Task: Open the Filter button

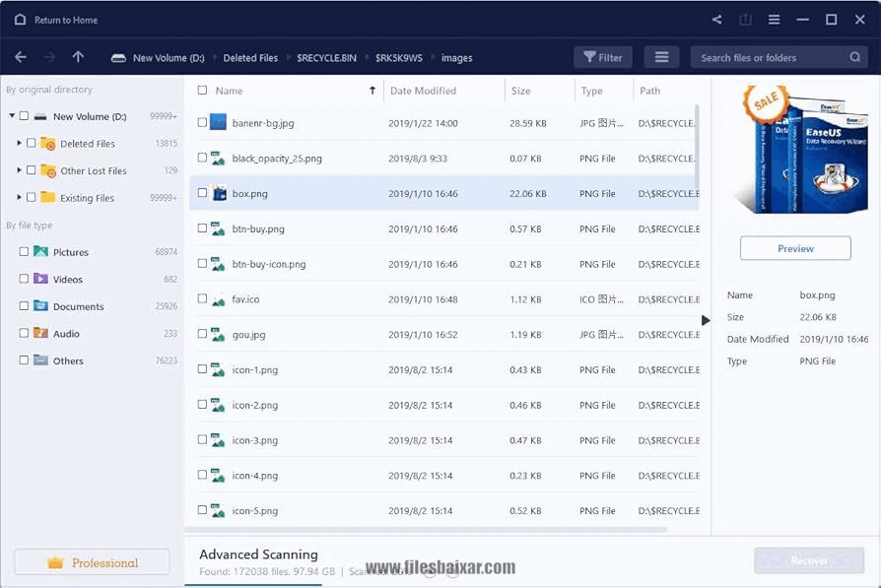Action: (x=603, y=57)
